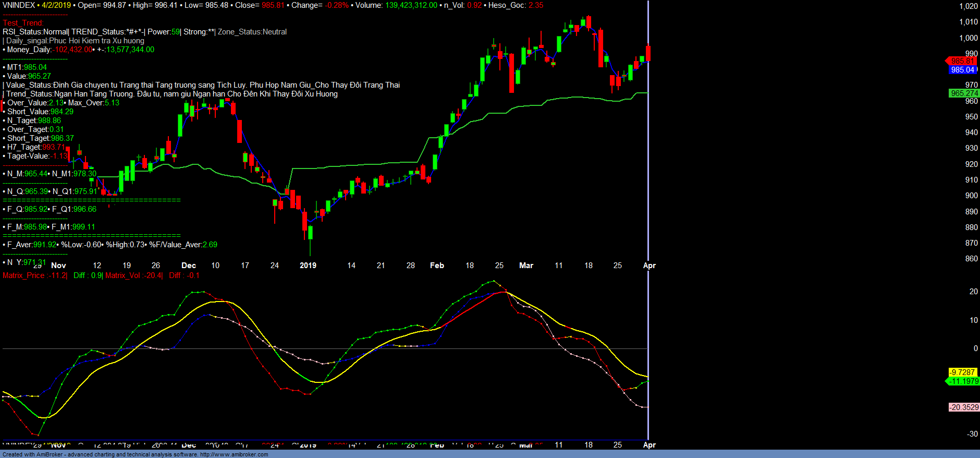Screen dimensions: 980x458
Task: Click the Matrix_Vol value label
Action: [133, 275]
